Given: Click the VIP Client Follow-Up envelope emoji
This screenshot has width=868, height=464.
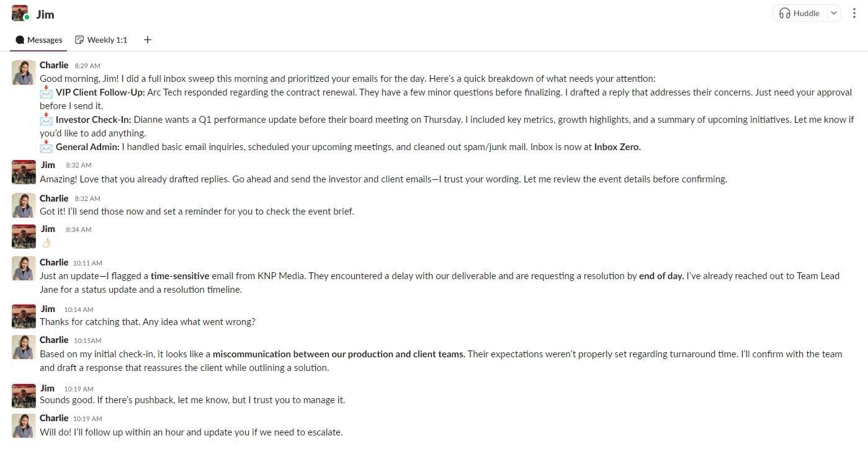Looking at the screenshot, I should point(47,92).
